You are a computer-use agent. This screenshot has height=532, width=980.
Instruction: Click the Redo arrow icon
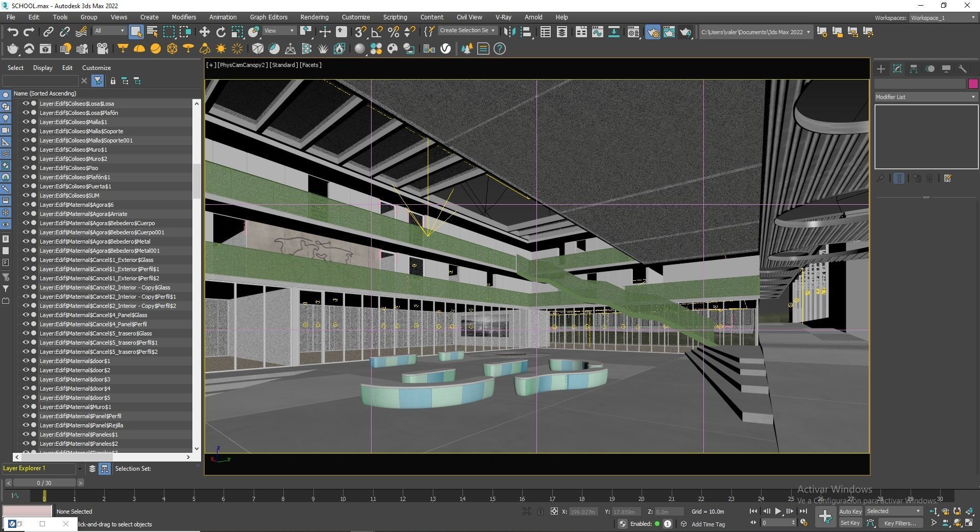29,32
